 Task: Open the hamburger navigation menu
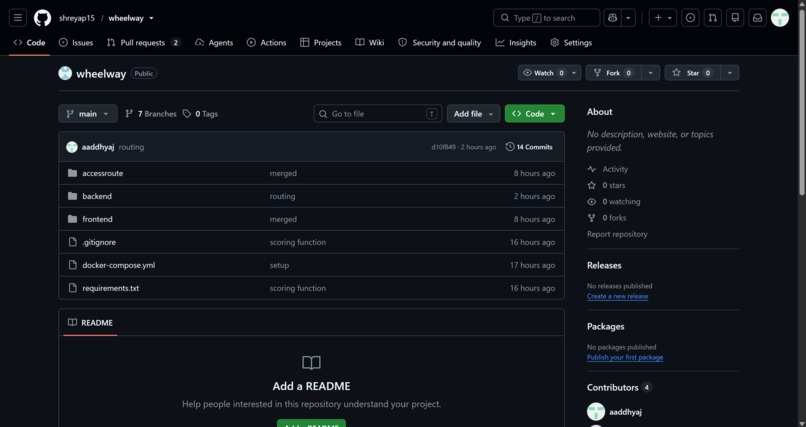coord(17,18)
